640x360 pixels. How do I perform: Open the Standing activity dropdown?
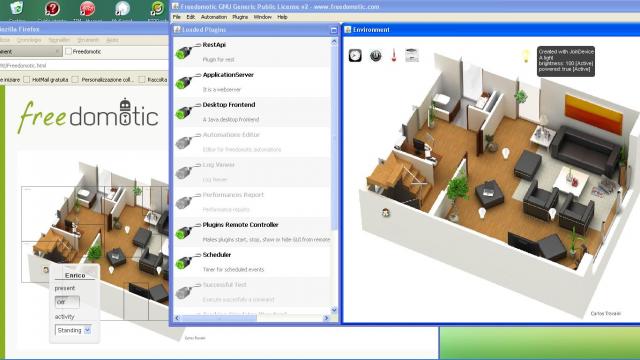[x=73, y=330]
